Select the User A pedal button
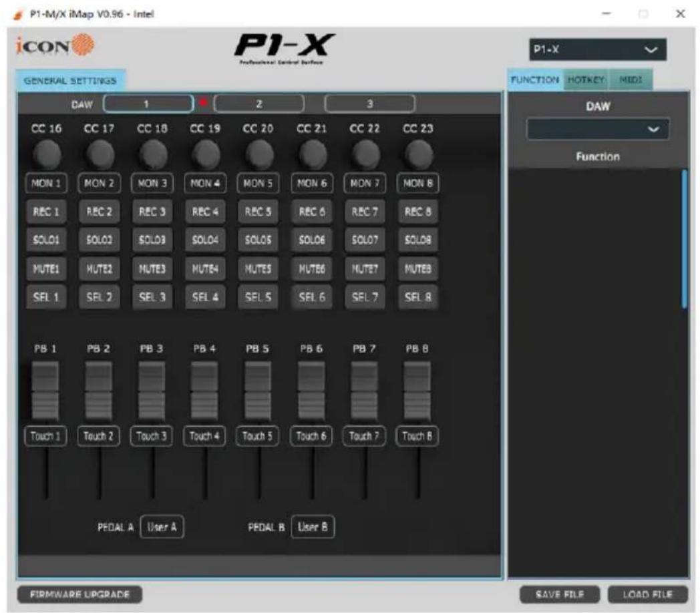This screenshot has width=700, height=613. click(x=162, y=527)
